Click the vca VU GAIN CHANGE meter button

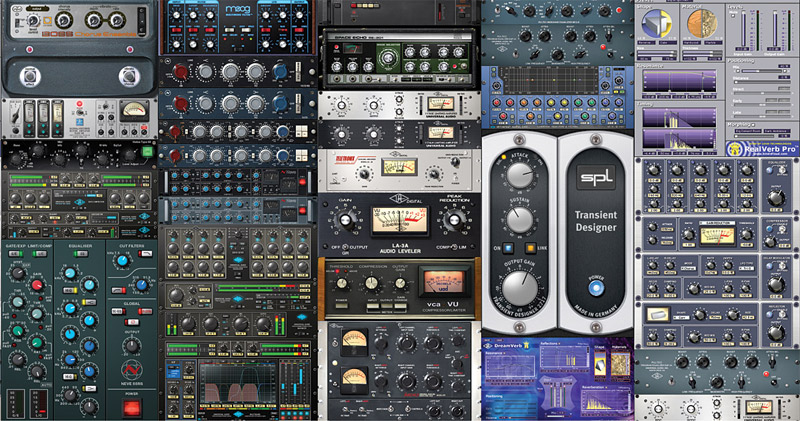[x=400, y=306]
